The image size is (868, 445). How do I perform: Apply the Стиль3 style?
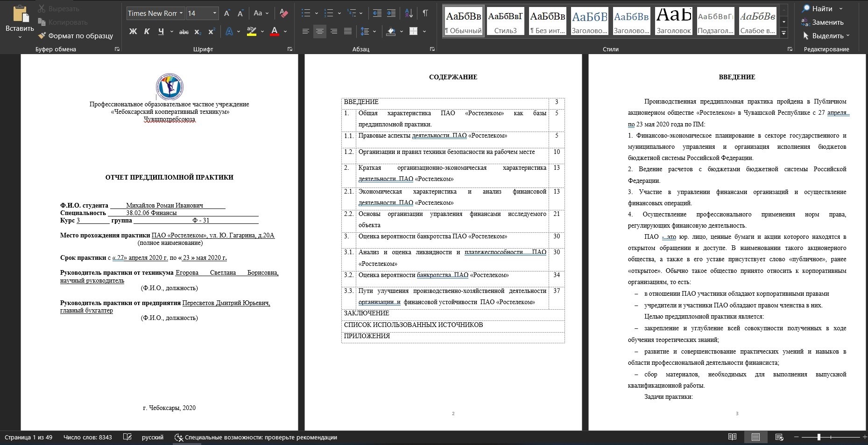[505, 21]
